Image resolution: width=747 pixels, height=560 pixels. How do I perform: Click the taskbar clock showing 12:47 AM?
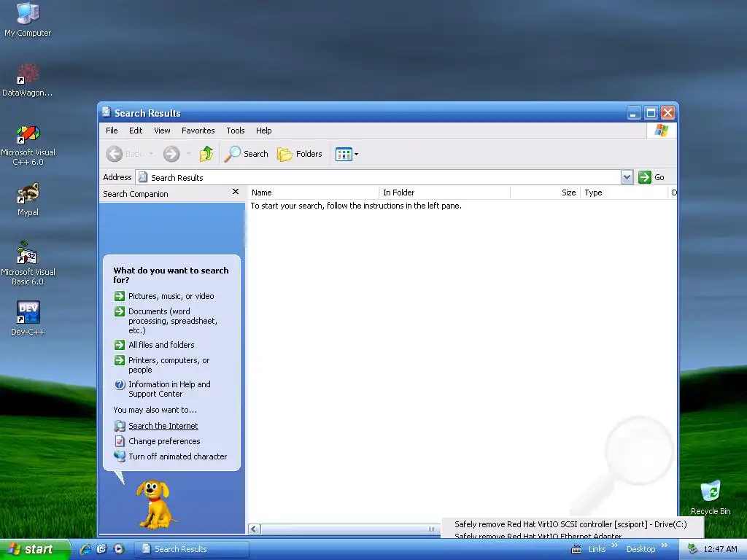(x=720, y=549)
